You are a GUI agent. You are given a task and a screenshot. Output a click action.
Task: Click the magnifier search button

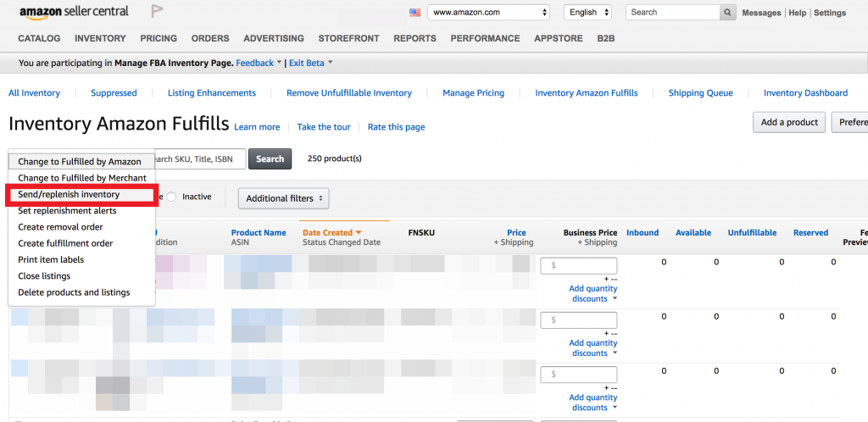click(728, 12)
